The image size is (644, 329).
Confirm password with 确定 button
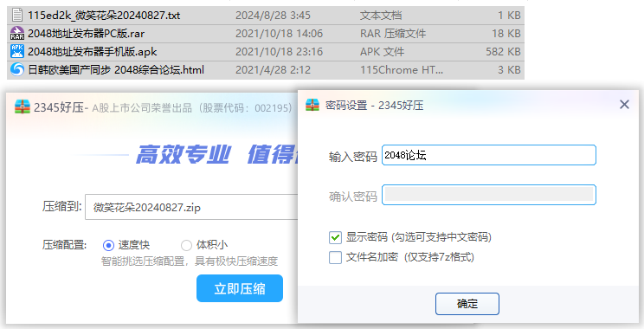467,304
